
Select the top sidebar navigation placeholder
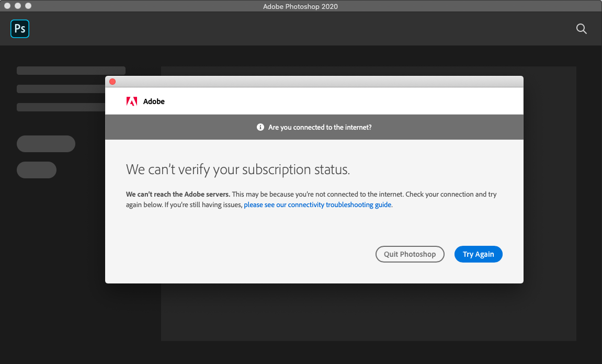[71, 70]
